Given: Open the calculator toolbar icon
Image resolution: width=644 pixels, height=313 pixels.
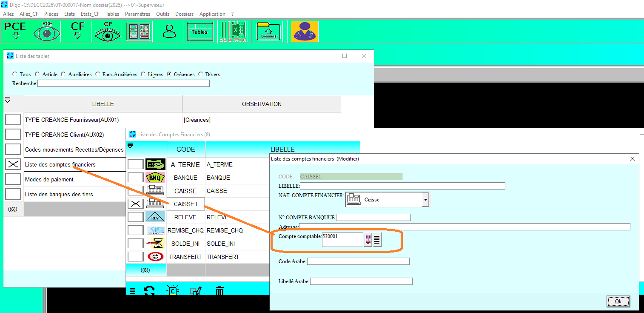Looking at the screenshot, I should pyautogui.click(x=139, y=32).
